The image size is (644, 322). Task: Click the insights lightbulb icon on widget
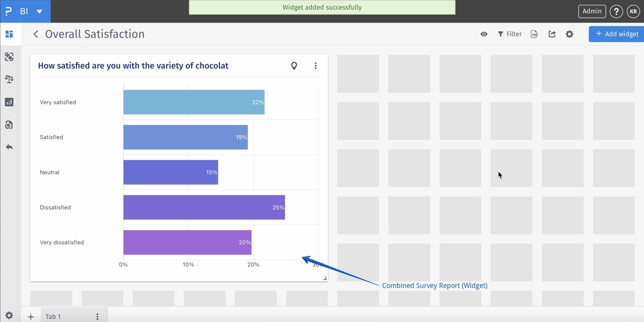(x=294, y=66)
